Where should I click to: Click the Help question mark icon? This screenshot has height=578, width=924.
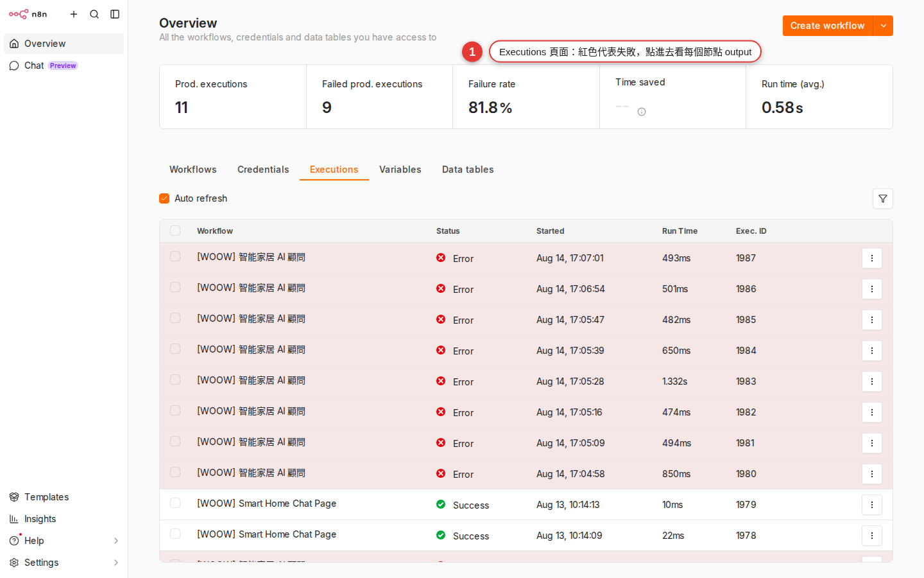[x=14, y=541]
